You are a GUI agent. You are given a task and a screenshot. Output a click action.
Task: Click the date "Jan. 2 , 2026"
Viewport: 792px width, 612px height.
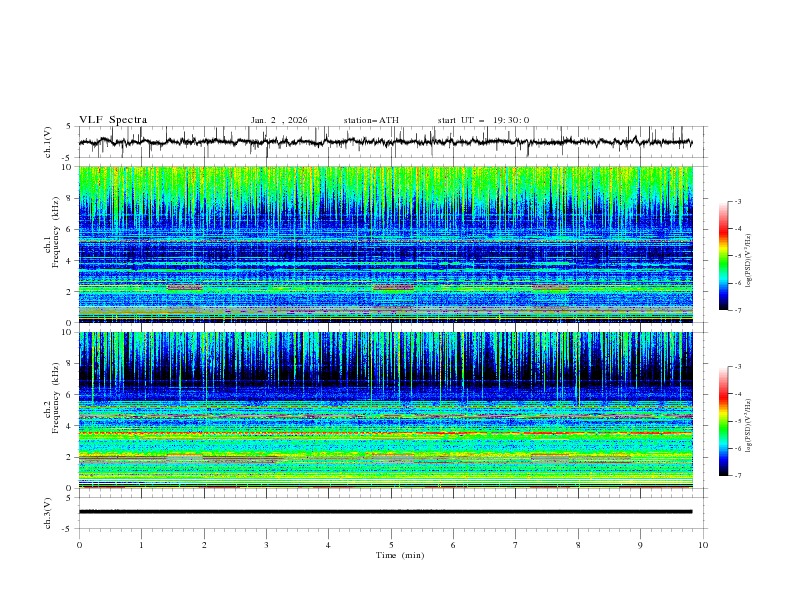click(279, 120)
